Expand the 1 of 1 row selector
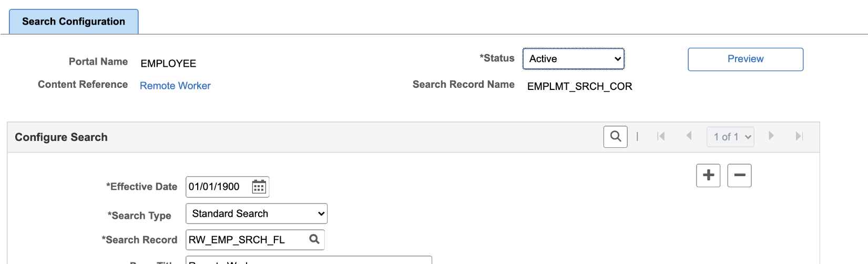This screenshot has width=868, height=264. pyautogui.click(x=730, y=137)
